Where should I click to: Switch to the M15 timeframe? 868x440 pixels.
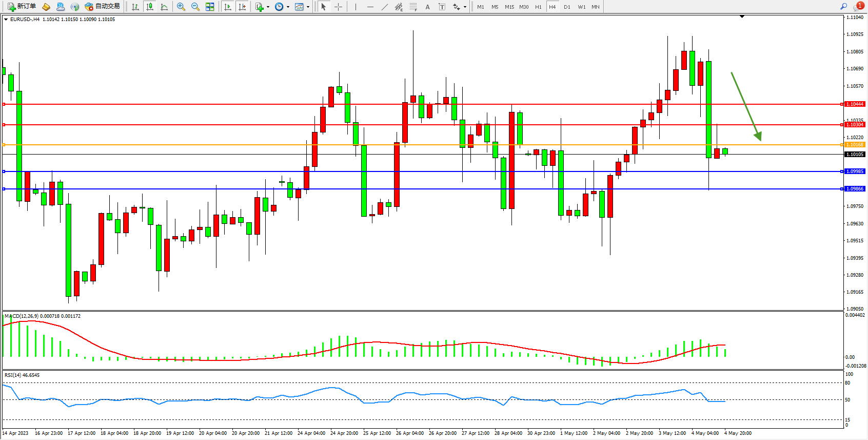509,7
